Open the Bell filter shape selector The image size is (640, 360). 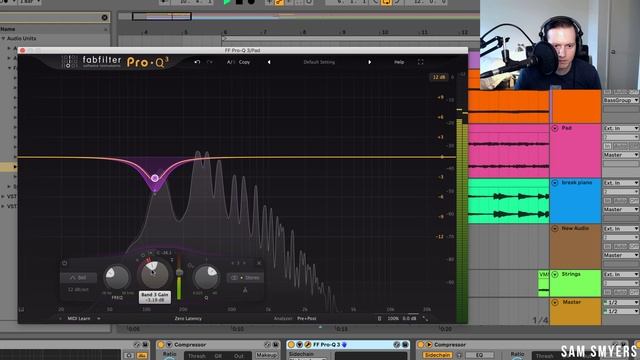[x=78, y=278]
